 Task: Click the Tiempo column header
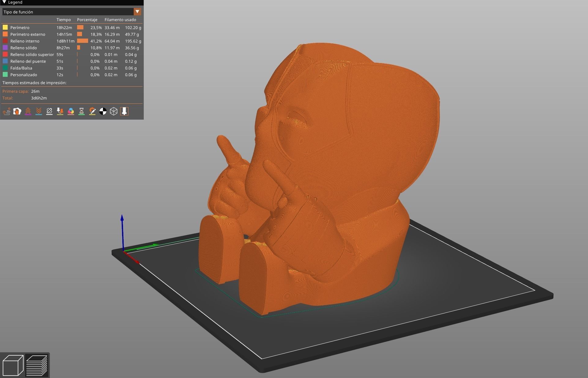coord(64,20)
